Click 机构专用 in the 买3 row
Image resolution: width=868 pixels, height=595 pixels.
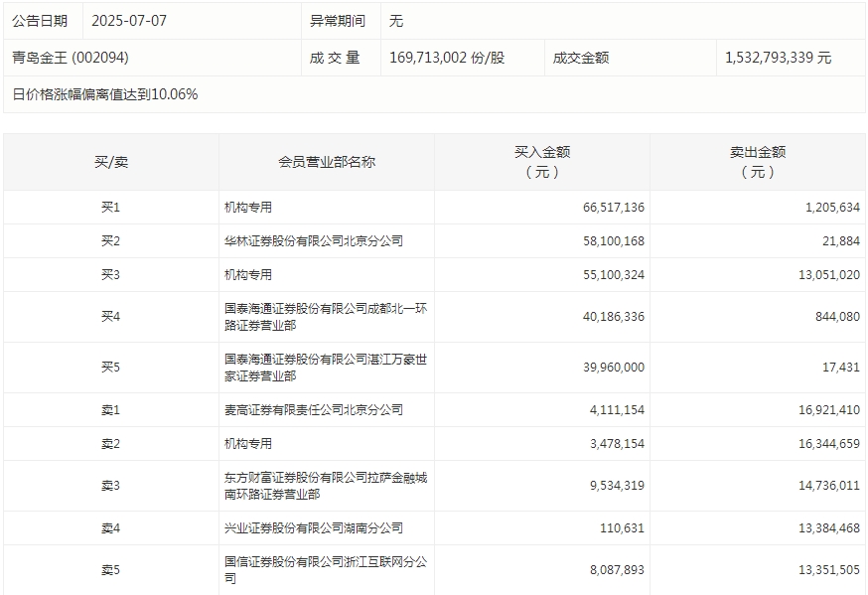tap(248, 275)
